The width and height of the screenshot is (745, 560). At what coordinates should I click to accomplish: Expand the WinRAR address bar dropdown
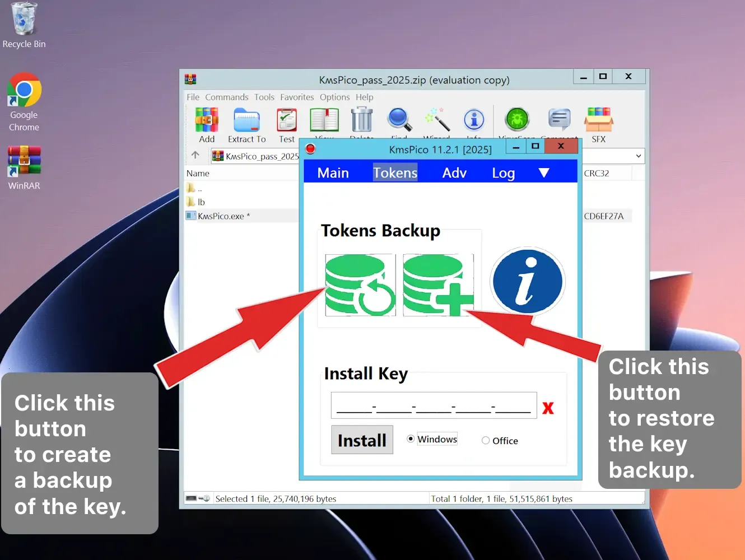(x=638, y=156)
